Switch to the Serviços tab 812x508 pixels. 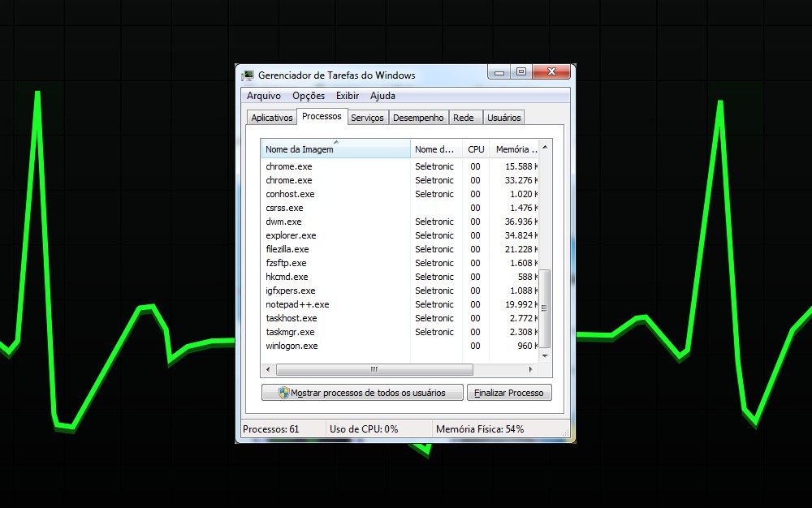(x=367, y=118)
